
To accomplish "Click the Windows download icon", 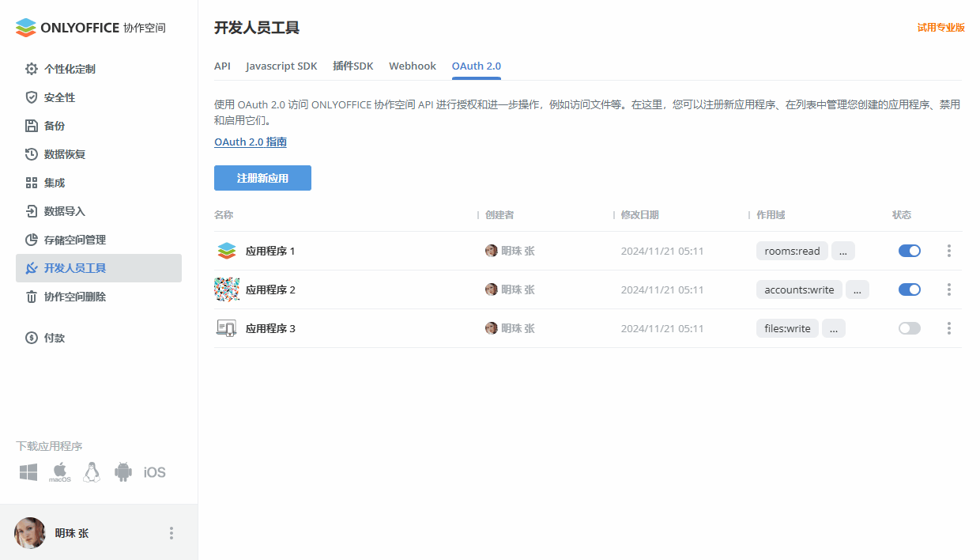I will tap(28, 472).
